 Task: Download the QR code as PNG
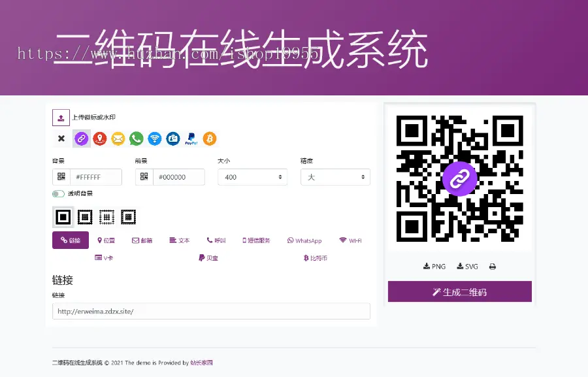click(434, 267)
